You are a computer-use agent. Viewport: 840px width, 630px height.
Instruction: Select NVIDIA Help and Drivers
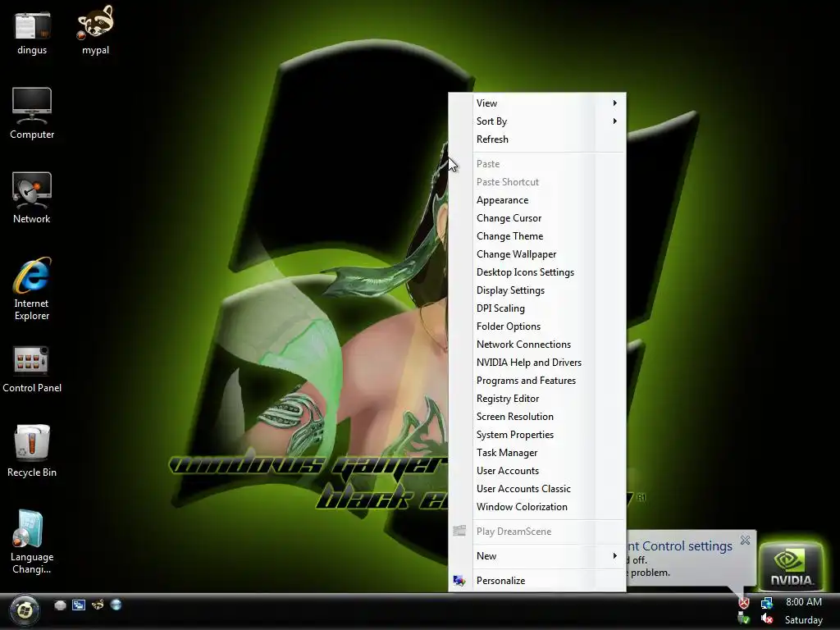[536, 363]
